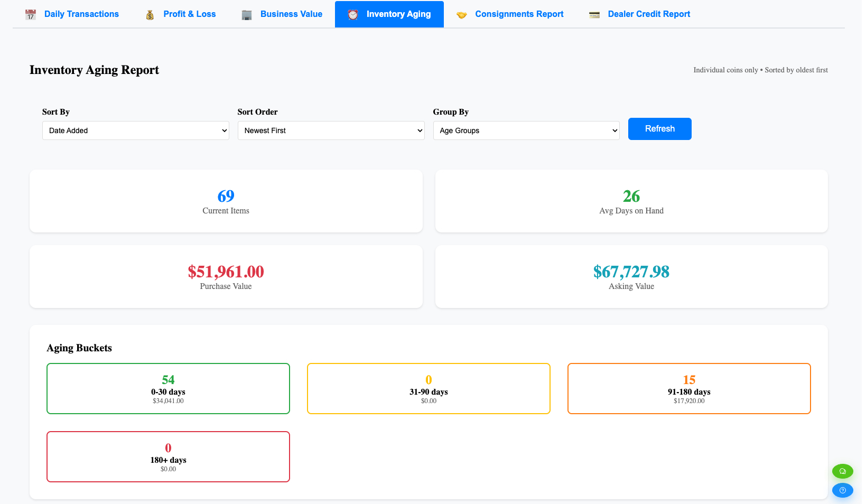
Task: Switch to the Profit & Loss tab
Action: 180,14
